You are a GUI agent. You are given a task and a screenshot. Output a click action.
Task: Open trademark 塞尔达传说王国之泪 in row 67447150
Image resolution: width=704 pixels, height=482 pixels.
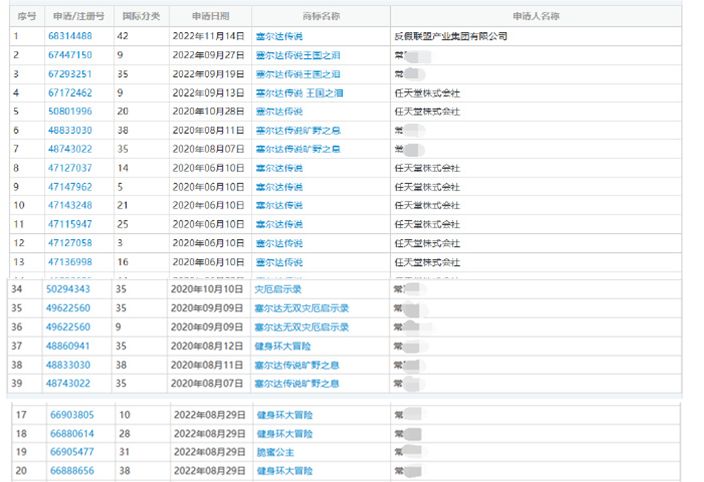pos(298,55)
